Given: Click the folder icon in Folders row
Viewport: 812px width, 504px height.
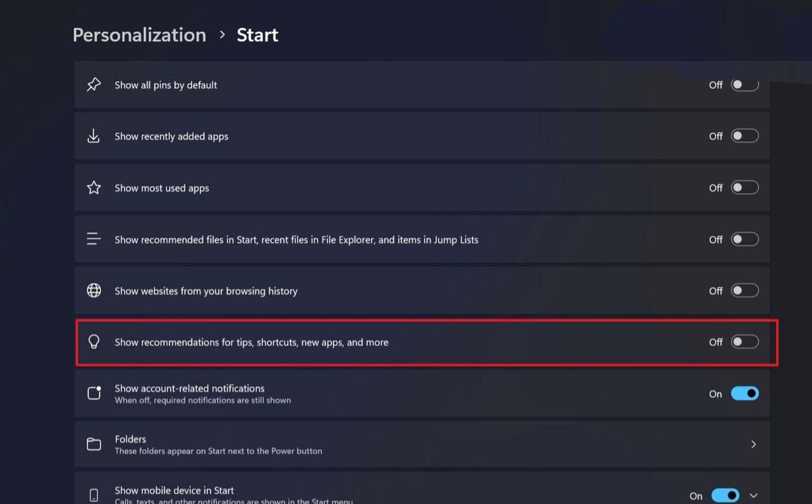Looking at the screenshot, I should 94,445.
